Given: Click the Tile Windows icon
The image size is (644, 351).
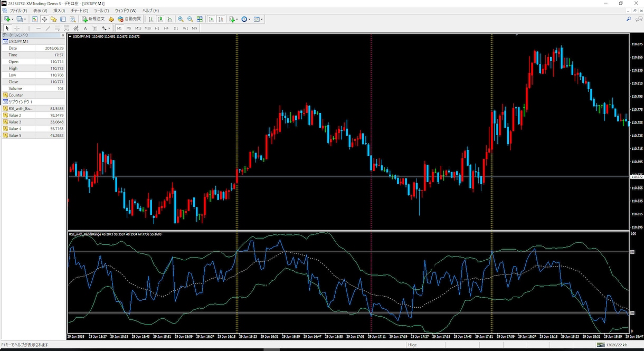Looking at the screenshot, I should [200, 19].
